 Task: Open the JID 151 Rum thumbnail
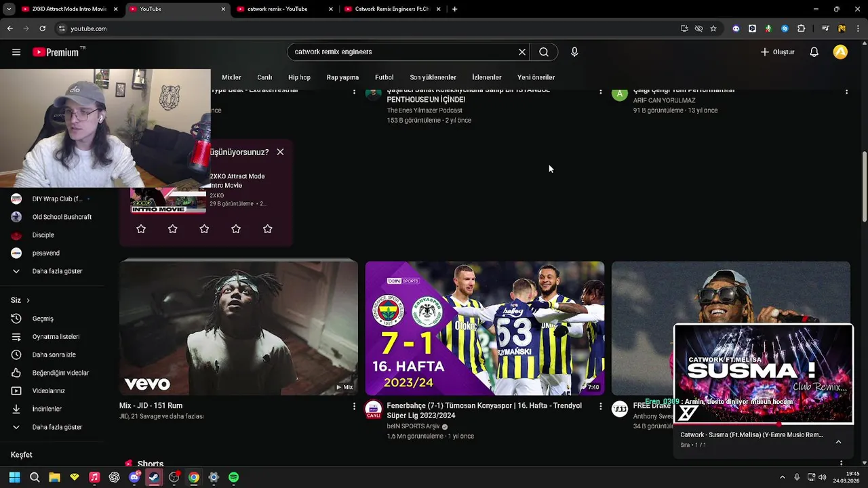coord(239,328)
